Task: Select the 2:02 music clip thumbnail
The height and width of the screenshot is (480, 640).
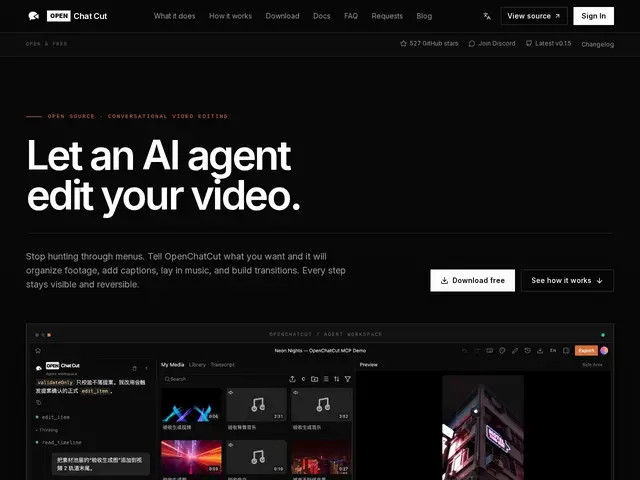Action: tap(321, 404)
